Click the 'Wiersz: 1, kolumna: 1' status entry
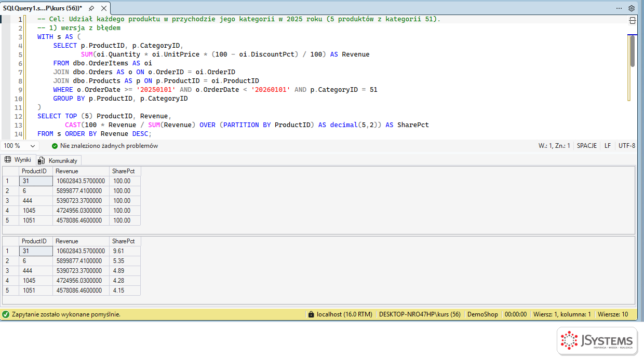644x359 pixels. 562,314
